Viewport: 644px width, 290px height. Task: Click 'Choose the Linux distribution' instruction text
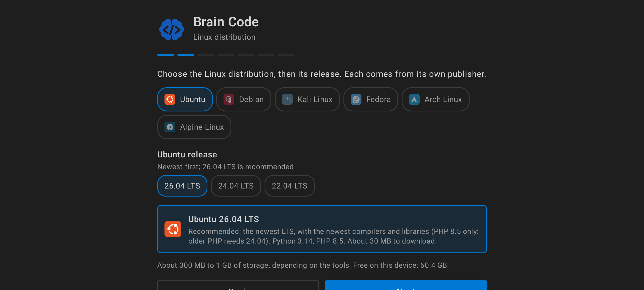pyautogui.click(x=322, y=74)
